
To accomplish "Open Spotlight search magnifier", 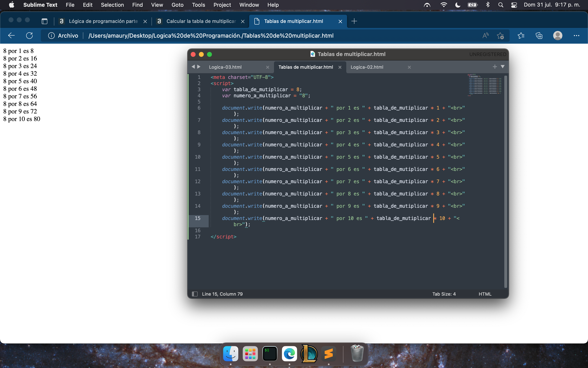I will click(x=501, y=5).
